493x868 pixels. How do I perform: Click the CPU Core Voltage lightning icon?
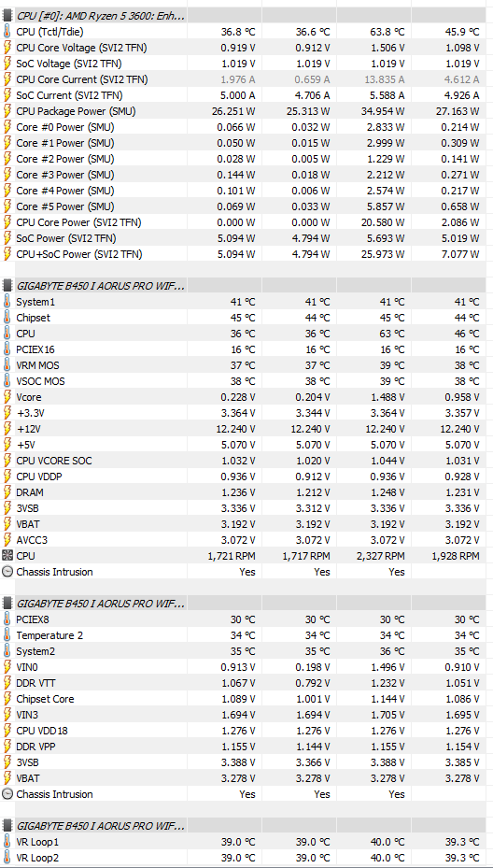[7, 49]
